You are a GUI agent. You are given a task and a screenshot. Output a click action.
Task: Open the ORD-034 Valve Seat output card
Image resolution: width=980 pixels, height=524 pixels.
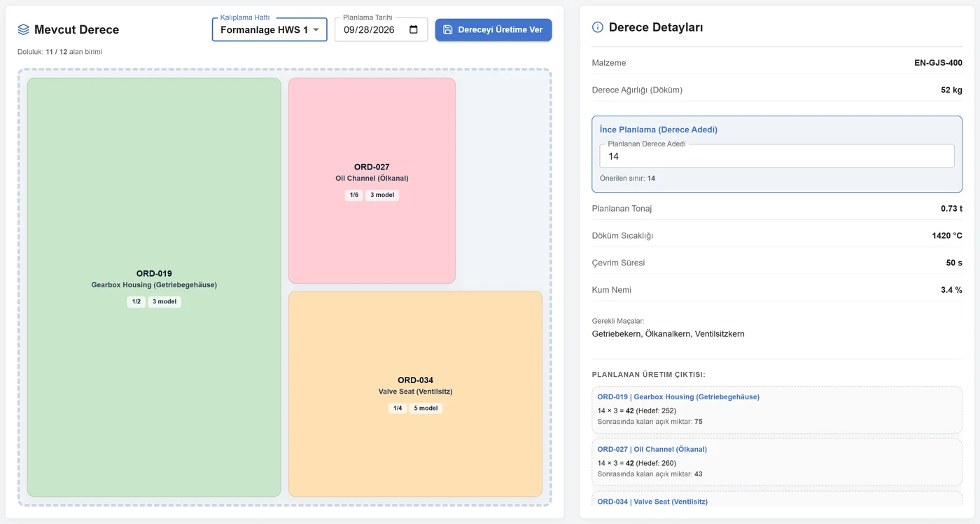click(x=777, y=499)
